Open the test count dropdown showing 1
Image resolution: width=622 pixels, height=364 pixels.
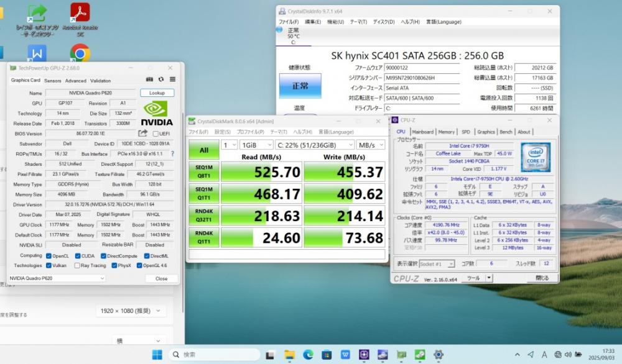click(x=230, y=145)
